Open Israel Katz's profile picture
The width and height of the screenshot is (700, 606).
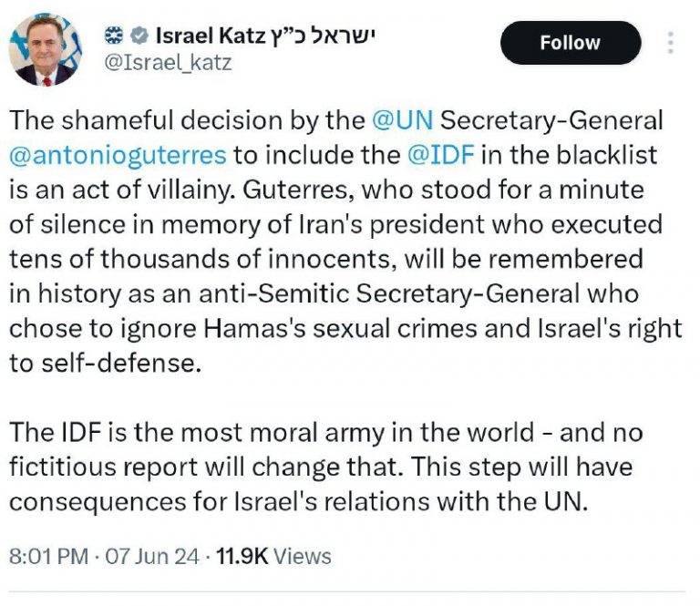tap(44, 49)
